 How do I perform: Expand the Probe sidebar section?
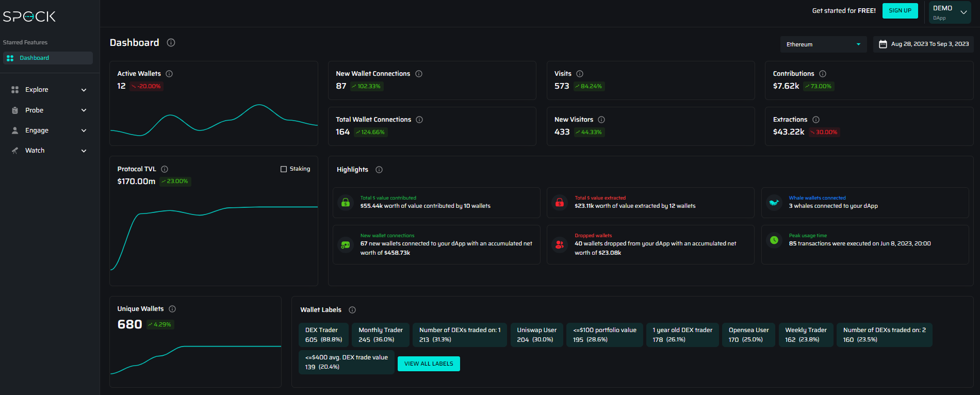pyautogui.click(x=49, y=110)
